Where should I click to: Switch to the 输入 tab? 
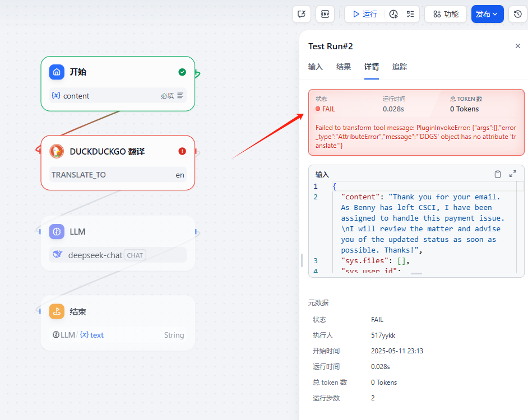[x=316, y=67]
